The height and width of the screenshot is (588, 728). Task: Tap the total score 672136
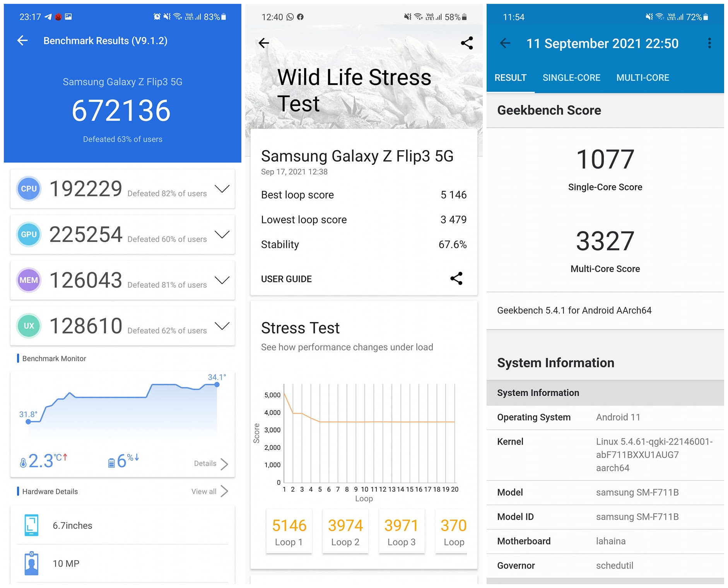tap(121, 111)
